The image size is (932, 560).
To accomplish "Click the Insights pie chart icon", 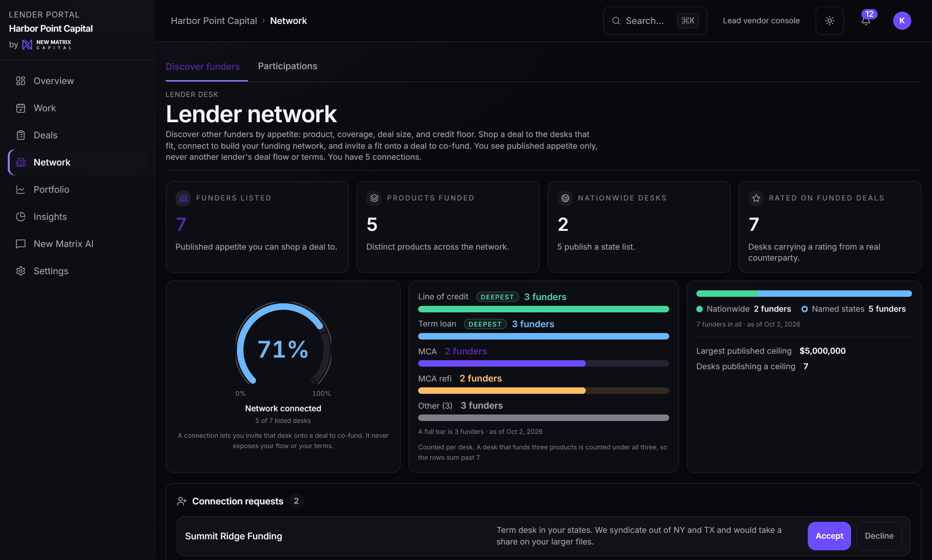I will tap(21, 217).
